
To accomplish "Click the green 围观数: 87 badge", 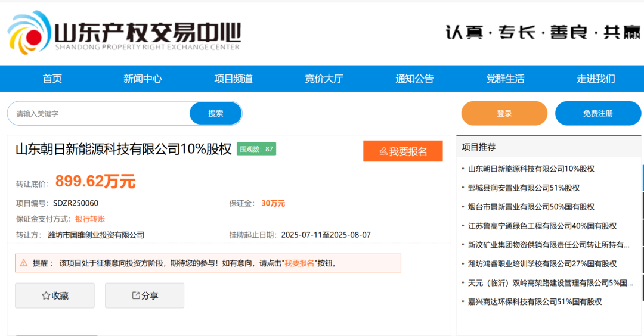I will click(x=256, y=149).
